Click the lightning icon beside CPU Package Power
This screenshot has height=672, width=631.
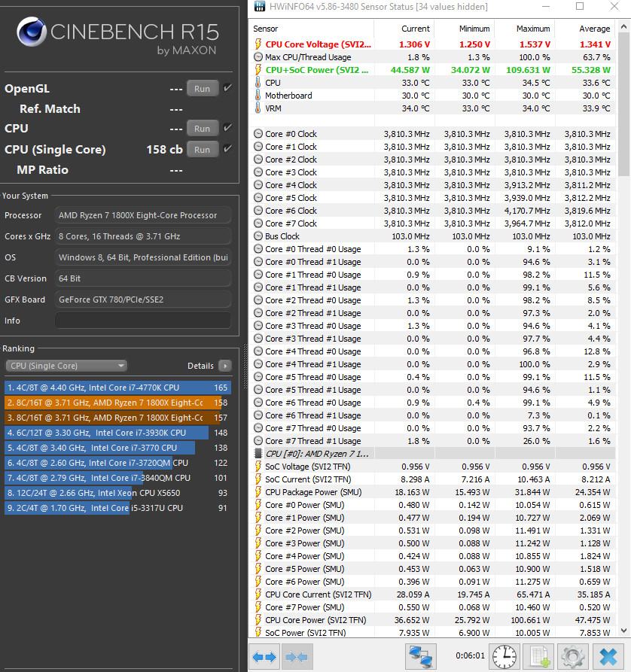pos(258,492)
